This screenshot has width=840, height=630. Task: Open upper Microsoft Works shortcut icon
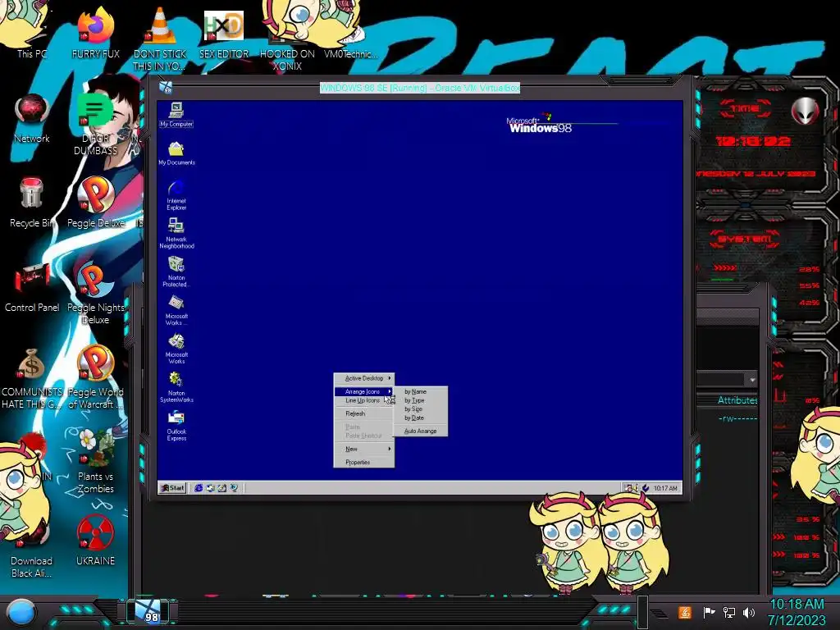pyautogui.click(x=176, y=310)
